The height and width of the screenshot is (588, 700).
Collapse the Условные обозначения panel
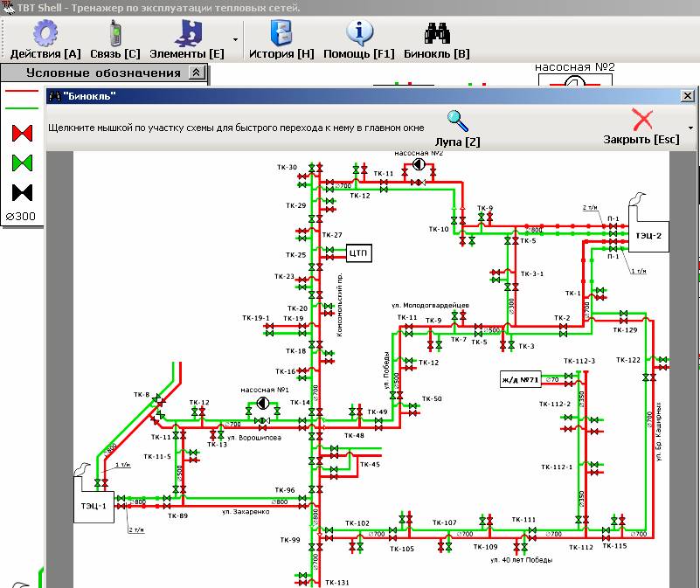coord(196,73)
